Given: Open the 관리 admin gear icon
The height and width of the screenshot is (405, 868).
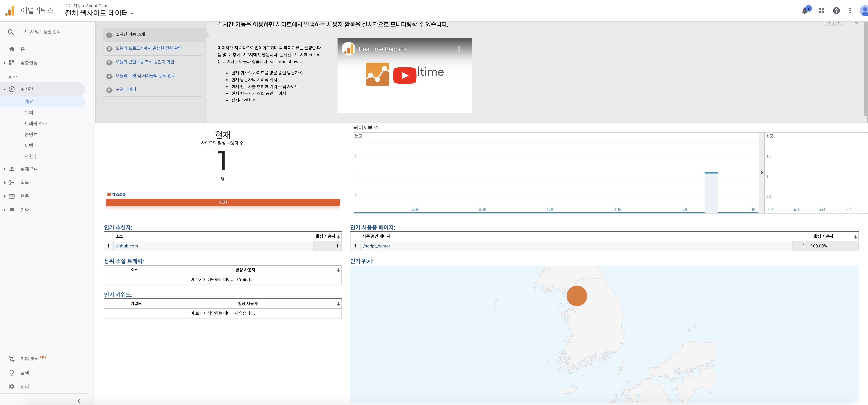Looking at the screenshot, I should [x=12, y=386].
